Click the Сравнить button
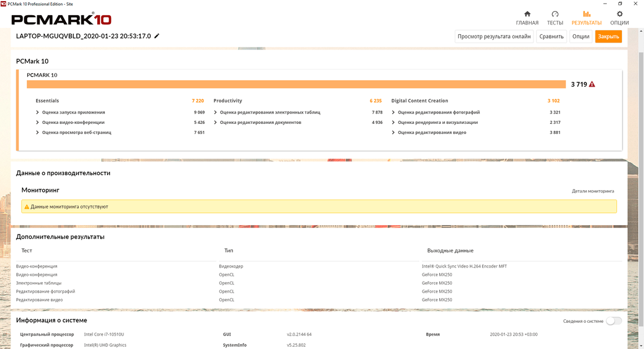 (551, 37)
